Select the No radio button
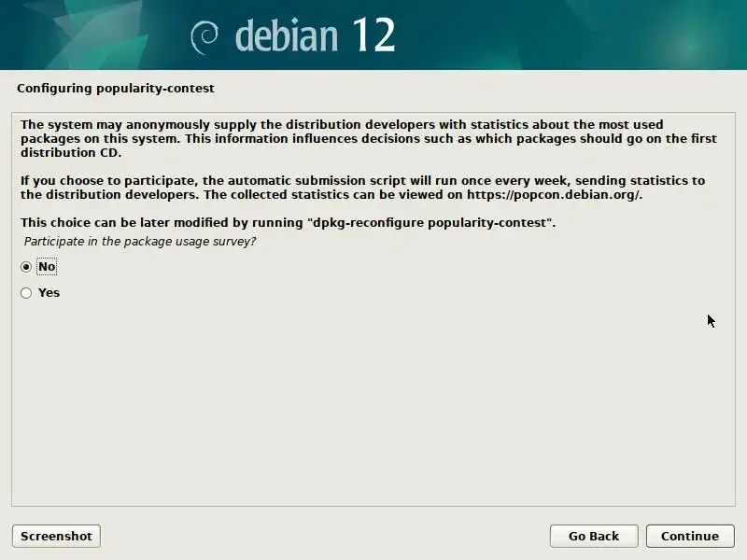Screen dimensions: 747x560 [x=26, y=267]
